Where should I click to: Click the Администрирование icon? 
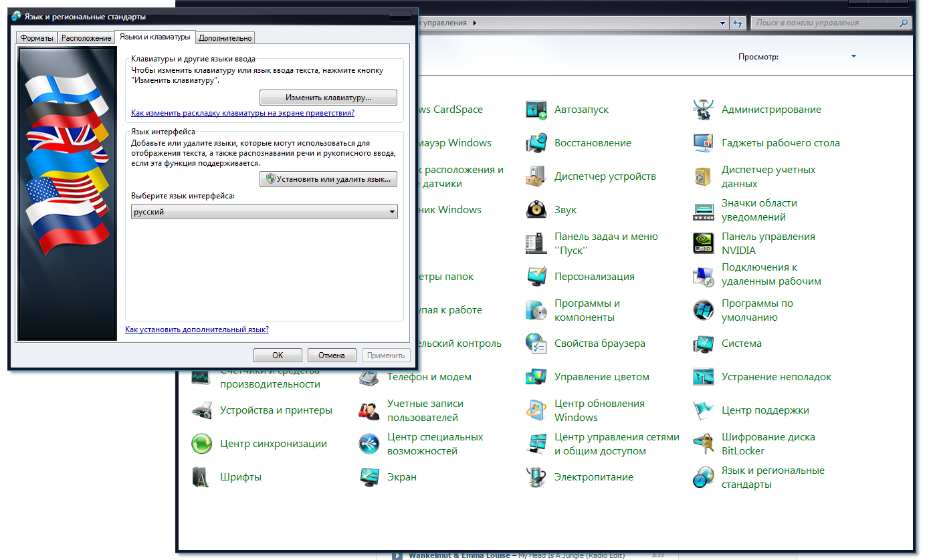point(704,110)
